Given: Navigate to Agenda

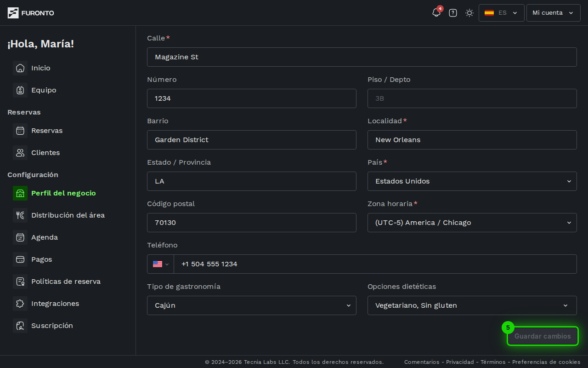Looking at the screenshot, I should tap(45, 237).
